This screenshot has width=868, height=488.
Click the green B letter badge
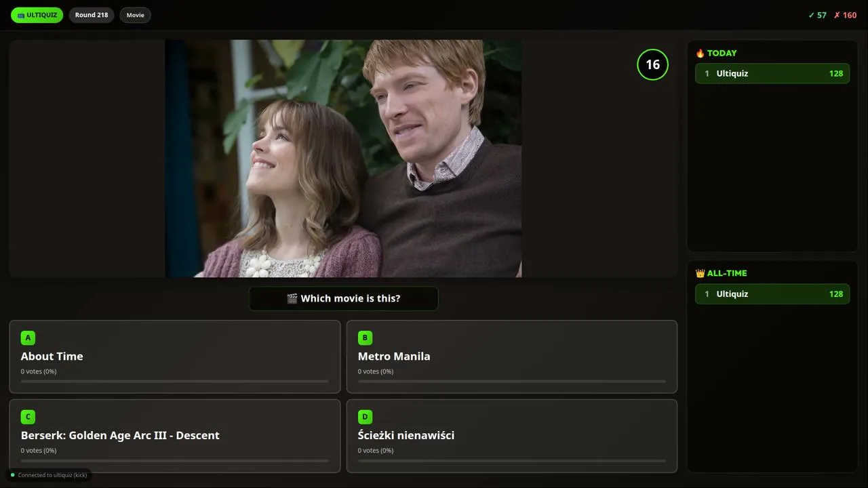(x=365, y=338)
